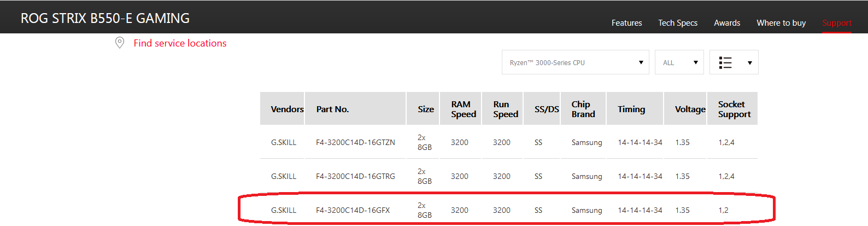Image resolution: width=868 pixels, height=226 pixels.
Task: Click the SS/DS column header
Action: [542, 109]
